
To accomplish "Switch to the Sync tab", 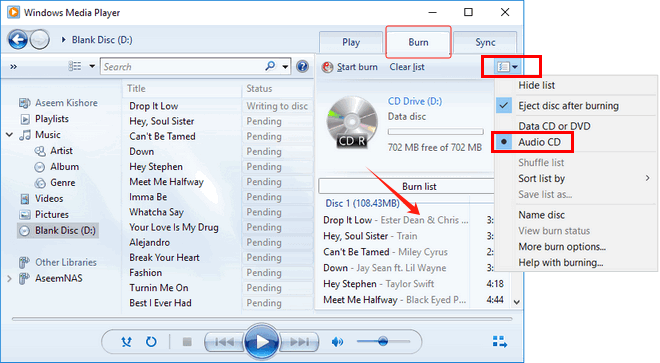I will click(485, 42).
